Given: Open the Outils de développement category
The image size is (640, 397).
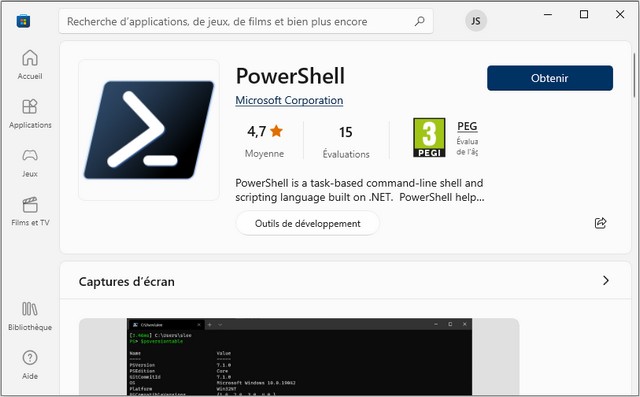Looking at the screenshot, I should pos(307,224).
